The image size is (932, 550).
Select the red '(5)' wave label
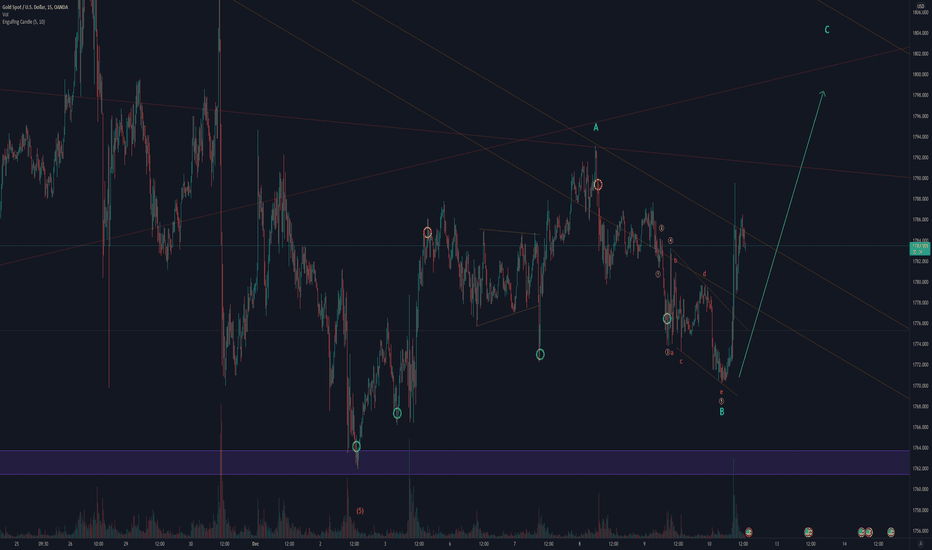point(360,511)
